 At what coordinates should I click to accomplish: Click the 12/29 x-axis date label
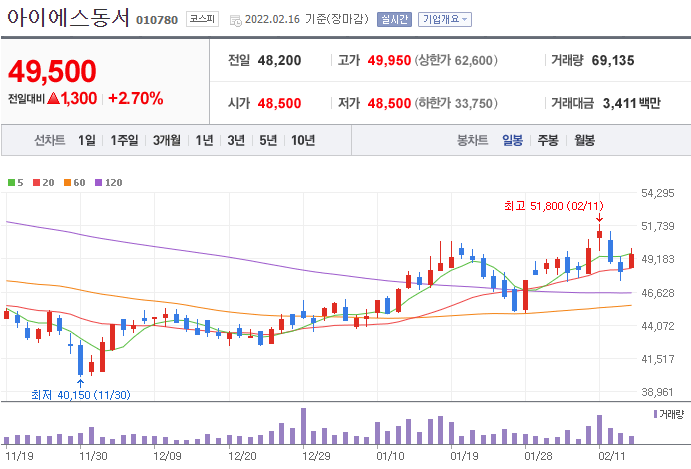pyautogui.click(x=316, y=456)
